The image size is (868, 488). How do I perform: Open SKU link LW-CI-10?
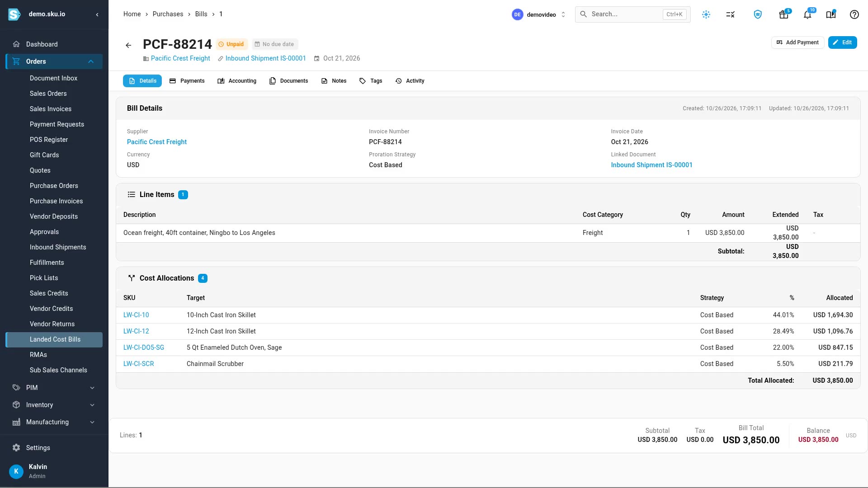click(136, 315)
